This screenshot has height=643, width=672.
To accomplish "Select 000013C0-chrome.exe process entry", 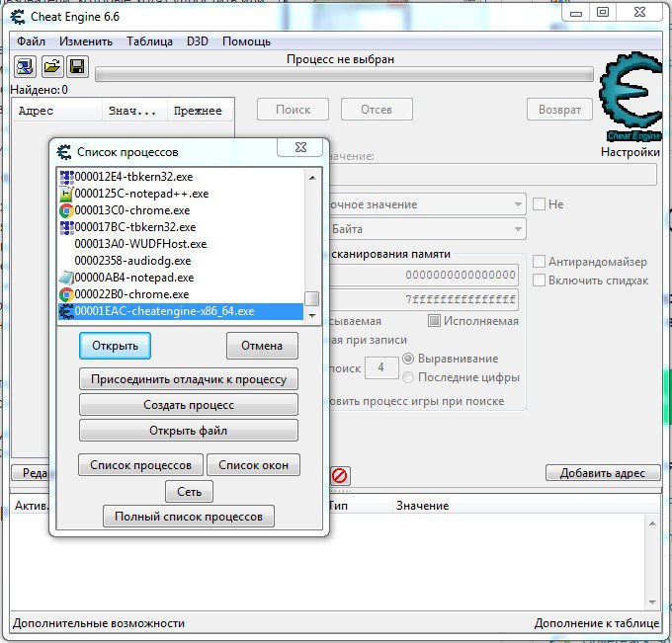I will (x=131, y=210).
